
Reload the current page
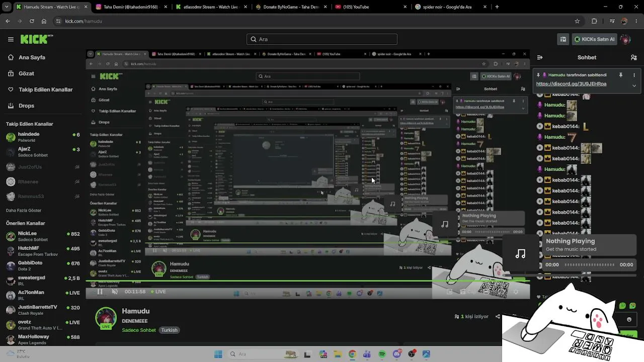tap(32, 21)
